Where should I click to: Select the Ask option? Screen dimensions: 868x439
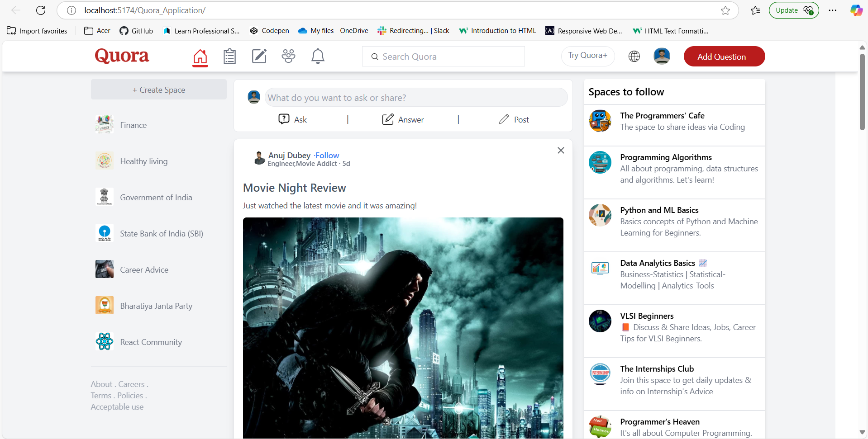292,119
